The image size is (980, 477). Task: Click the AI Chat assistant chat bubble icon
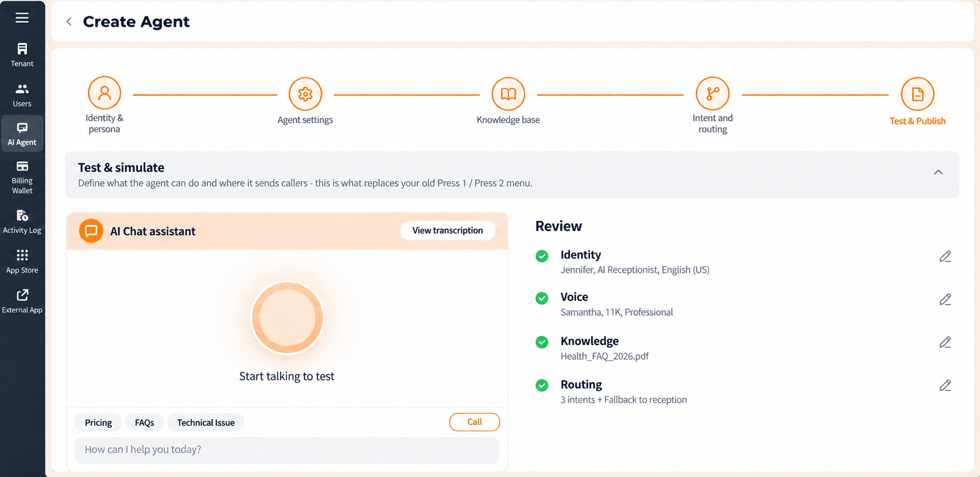(91, 231)
